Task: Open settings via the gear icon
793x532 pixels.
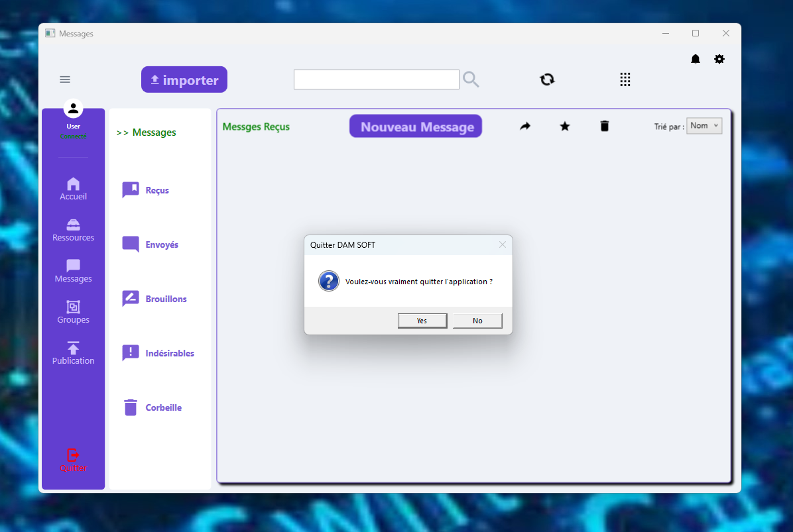Action: coord(719,59)
